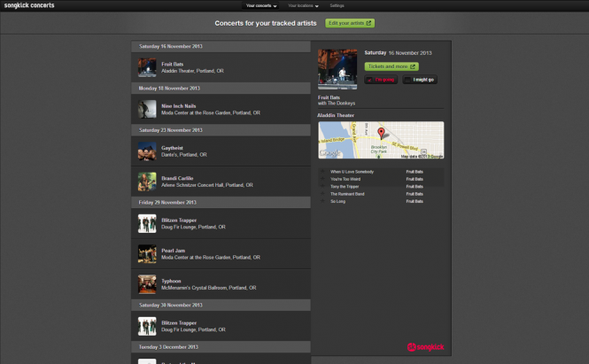Open the songkick concerts home logo
This screenshot has height=364, width=589.
tap(29, 5)
